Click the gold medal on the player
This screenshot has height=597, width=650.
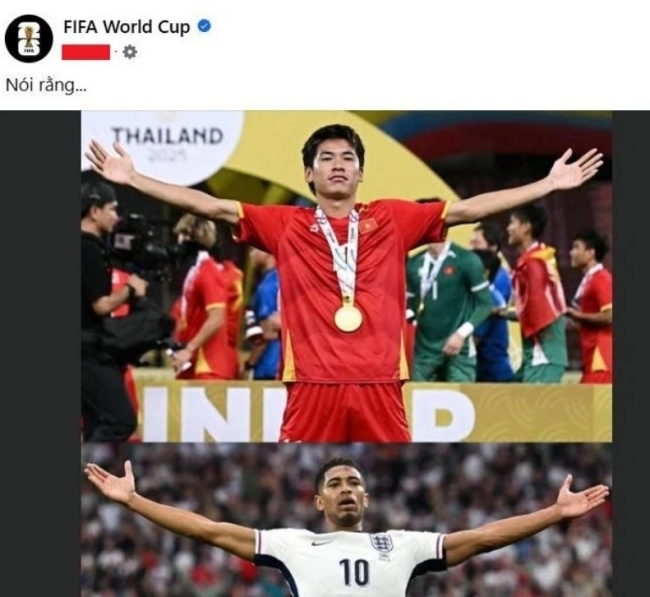348,318
